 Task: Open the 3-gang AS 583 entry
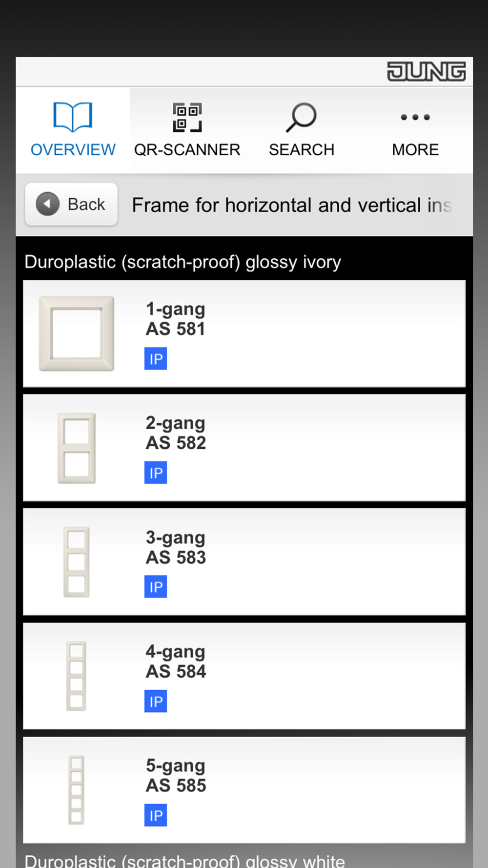[x=244, y=562]
